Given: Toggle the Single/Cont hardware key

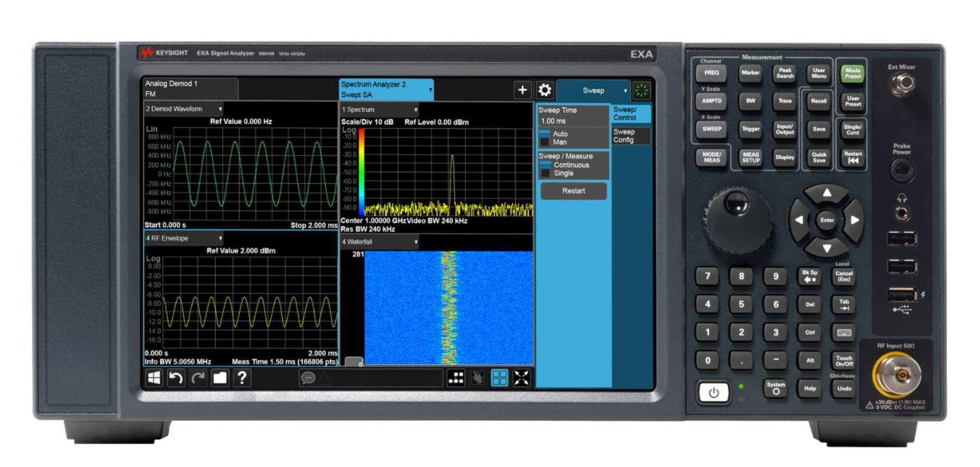Looking at the screenshot, I should click(853, 129).
